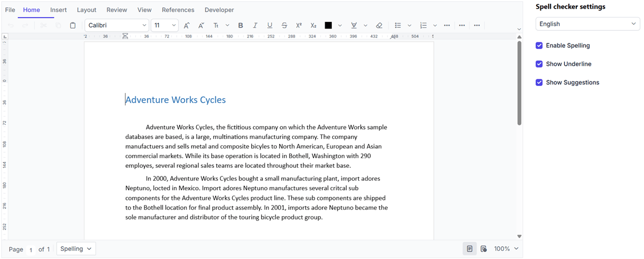The image size is (644, 259).
Task: Toggle underline formatting
Action: [269, 25]
